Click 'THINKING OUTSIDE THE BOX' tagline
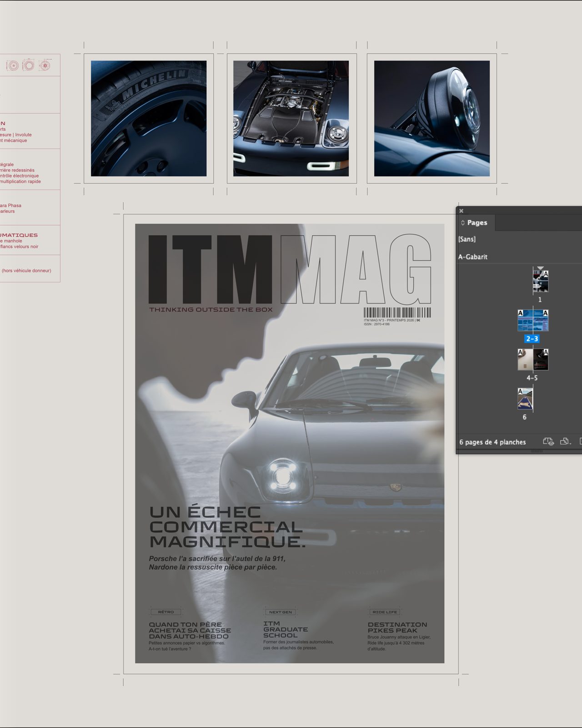Viewport: 582px width, 728px height. tap(211, 310)
